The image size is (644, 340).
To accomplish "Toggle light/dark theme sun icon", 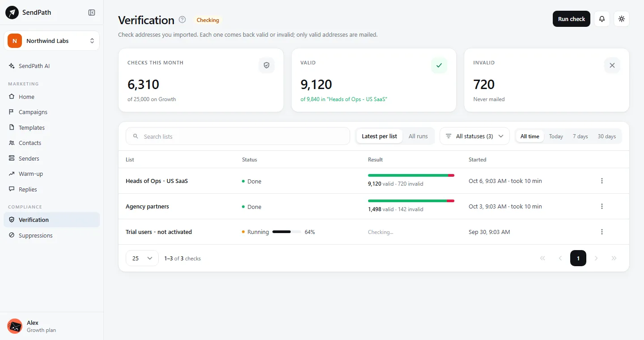I will point(622,19).
